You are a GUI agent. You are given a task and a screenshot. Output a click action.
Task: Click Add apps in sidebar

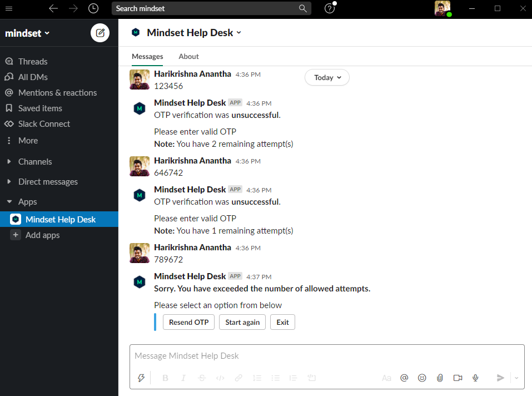42,235
